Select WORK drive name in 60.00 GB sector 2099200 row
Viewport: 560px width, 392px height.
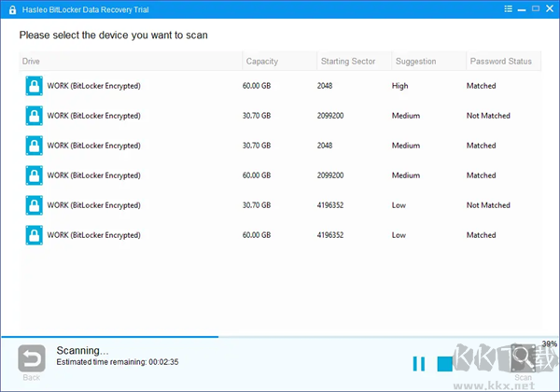click(x=94, y=175)
